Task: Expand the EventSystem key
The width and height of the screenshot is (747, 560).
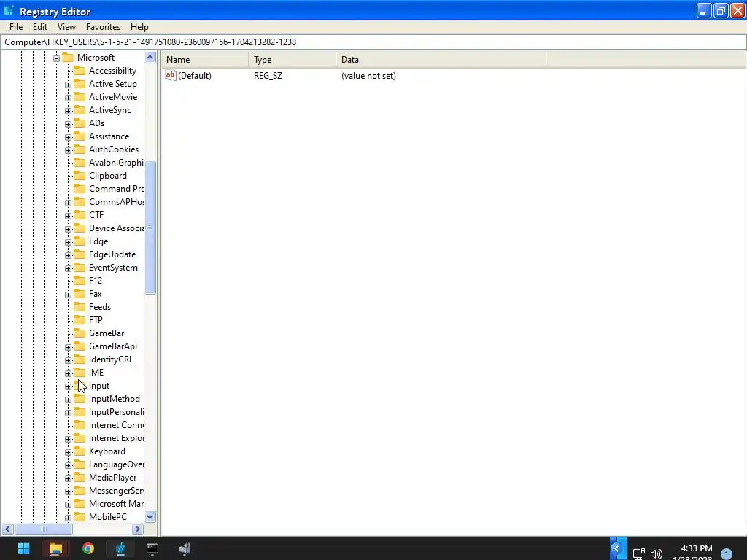Action: (68, 268)
